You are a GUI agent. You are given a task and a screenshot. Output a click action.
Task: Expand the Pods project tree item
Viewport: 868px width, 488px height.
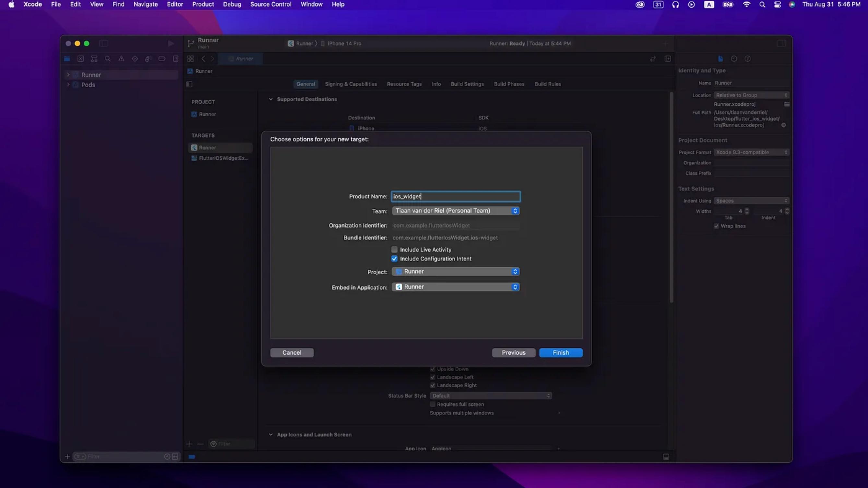pos(68,85)
